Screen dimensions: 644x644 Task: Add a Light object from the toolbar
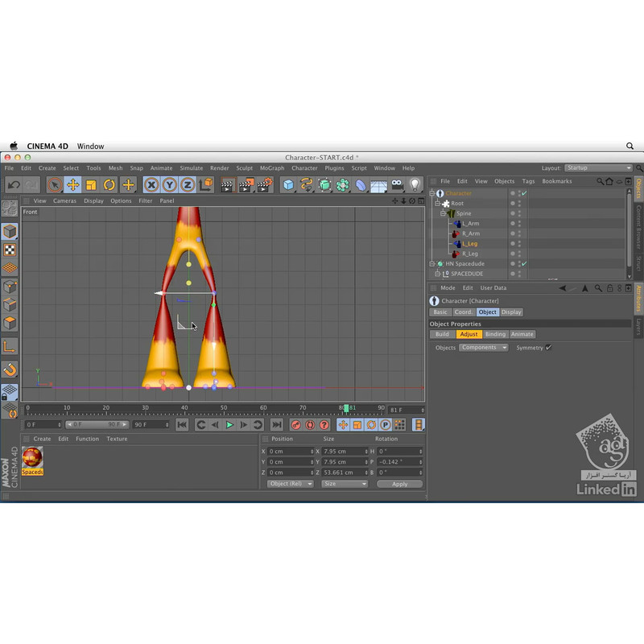415,185
